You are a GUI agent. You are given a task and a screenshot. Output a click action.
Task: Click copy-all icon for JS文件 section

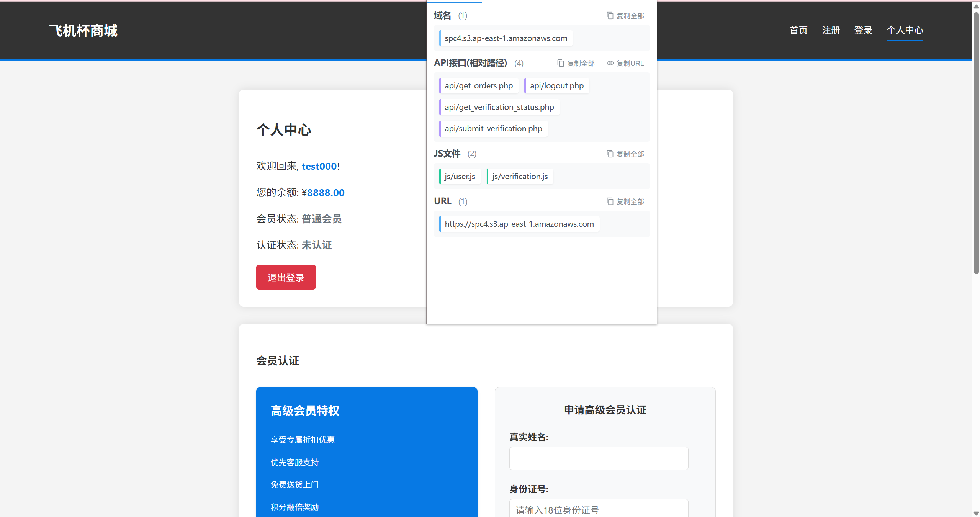(610, 154)
